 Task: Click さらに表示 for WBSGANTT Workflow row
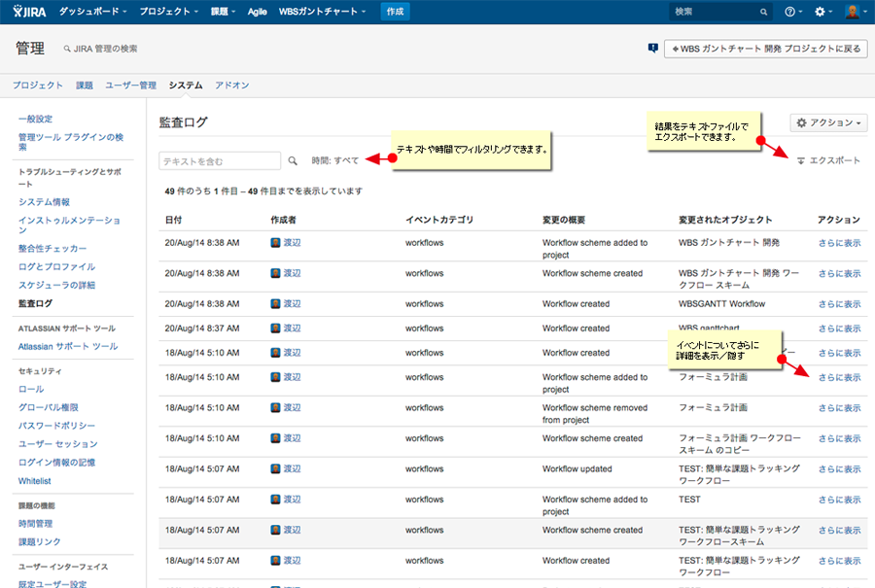[839, 304]
